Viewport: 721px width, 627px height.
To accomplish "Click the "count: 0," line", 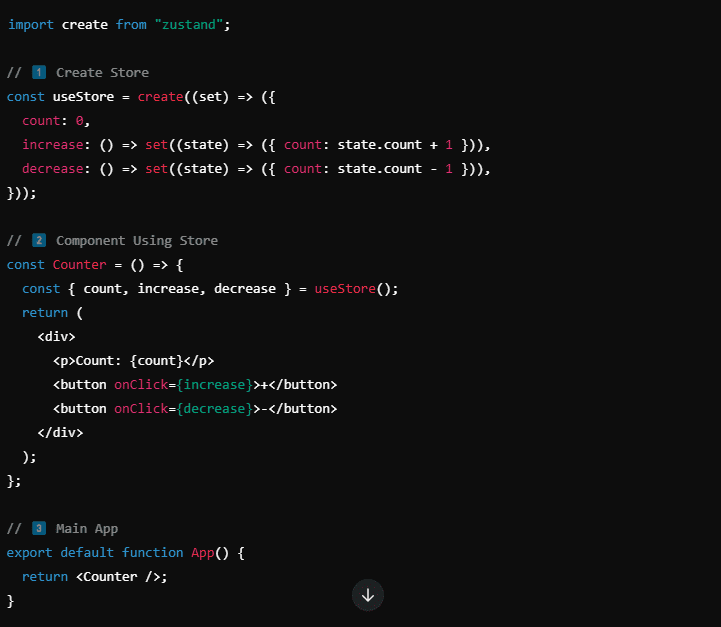I will (x=56, y=121).
